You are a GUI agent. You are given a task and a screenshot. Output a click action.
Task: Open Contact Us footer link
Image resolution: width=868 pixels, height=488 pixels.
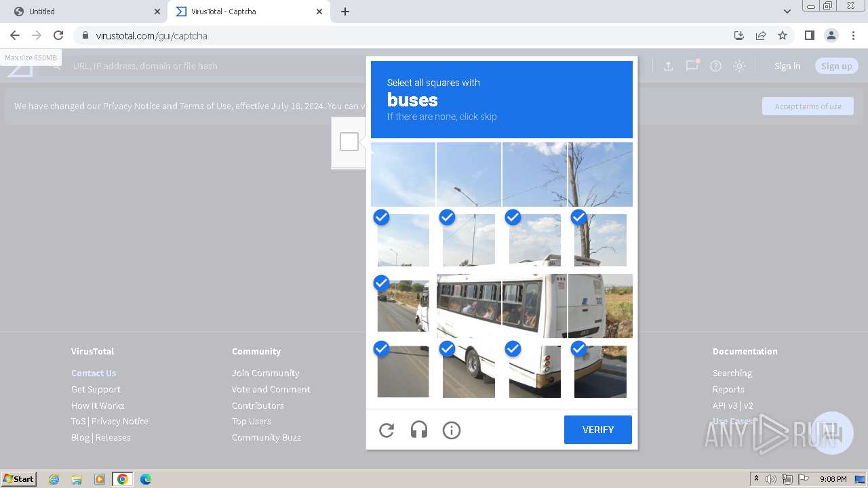click(94, 373)
